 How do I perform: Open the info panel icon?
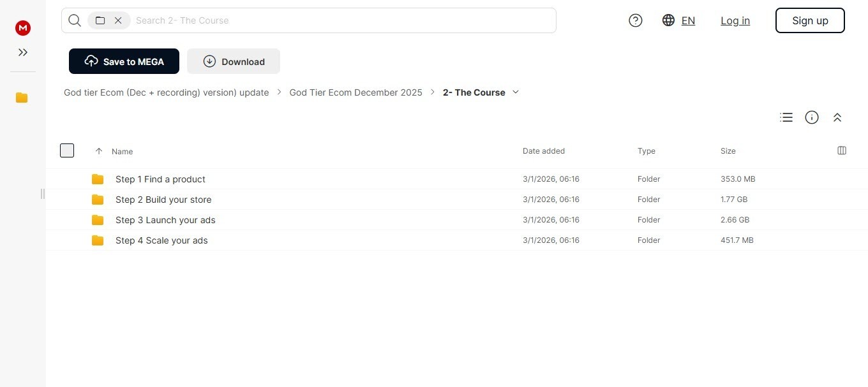point(812,117)
